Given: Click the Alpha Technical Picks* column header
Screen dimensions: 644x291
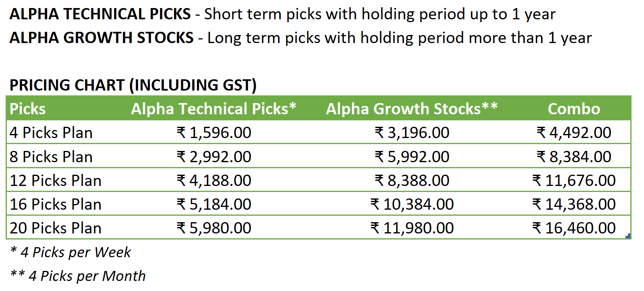Looking at the screenshot, I should (x=213, y=109).
